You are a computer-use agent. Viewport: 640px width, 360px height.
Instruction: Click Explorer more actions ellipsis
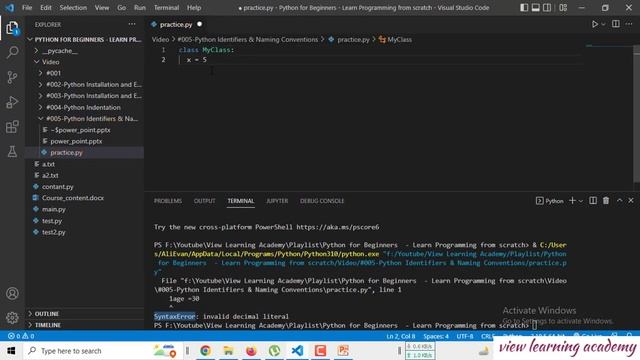[x=132, y=24]
